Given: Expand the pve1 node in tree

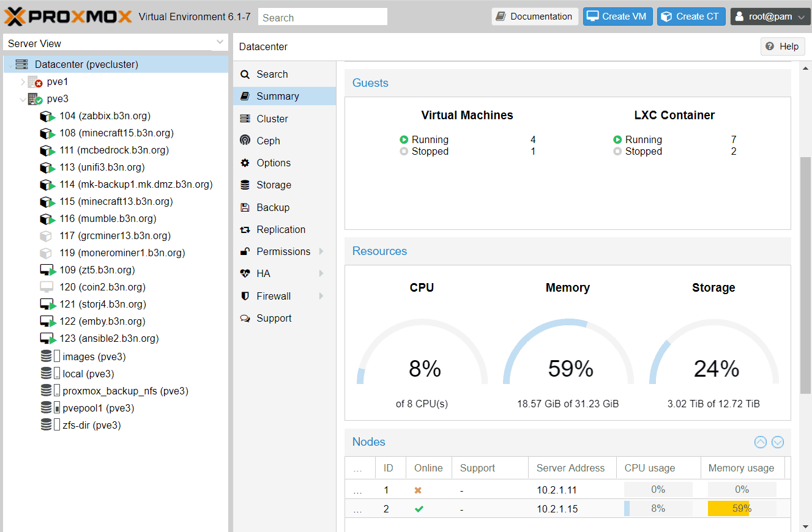Looking at the screenshot, I should [x=23, y=82].
